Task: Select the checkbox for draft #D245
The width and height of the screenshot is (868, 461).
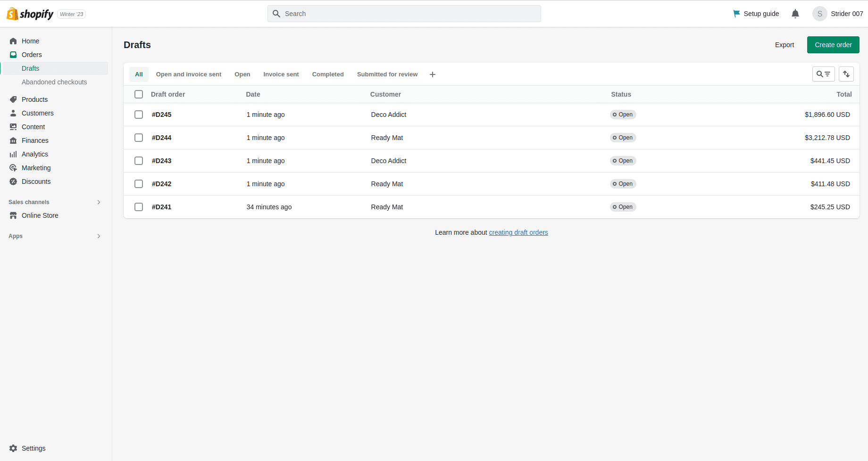Action: coord(139,115)
